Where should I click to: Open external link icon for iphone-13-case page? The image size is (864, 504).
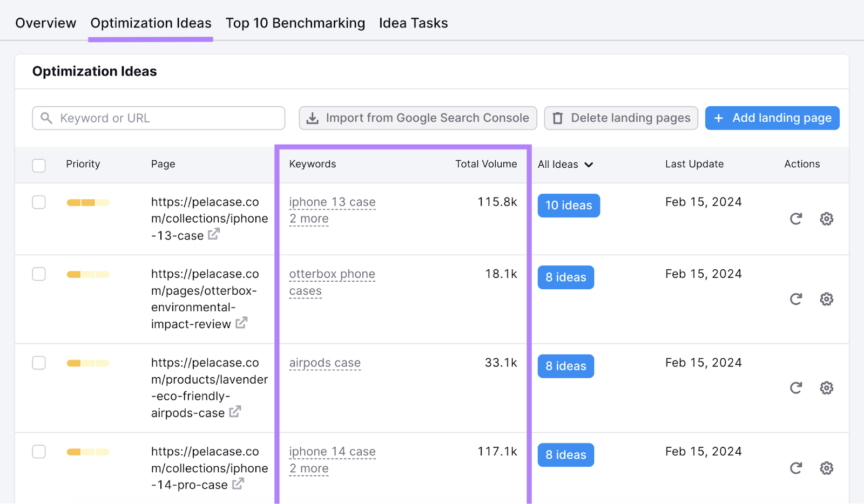(214, 234)
